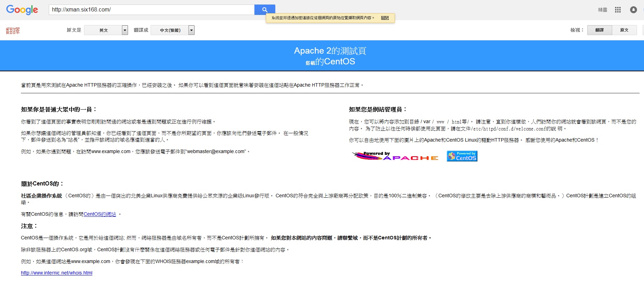Open the Google apps grid
The height and width of the screenshot is (286, 644).
618,10
